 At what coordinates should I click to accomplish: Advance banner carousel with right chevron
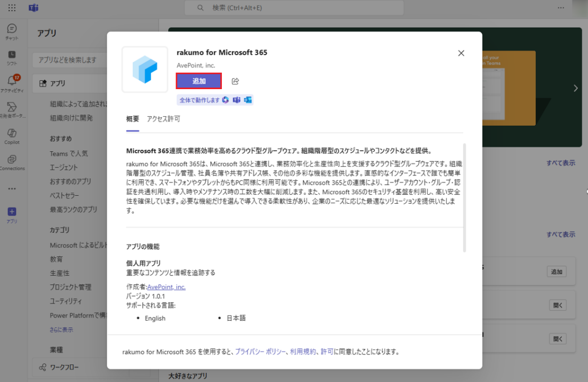(x=576, y=88)
